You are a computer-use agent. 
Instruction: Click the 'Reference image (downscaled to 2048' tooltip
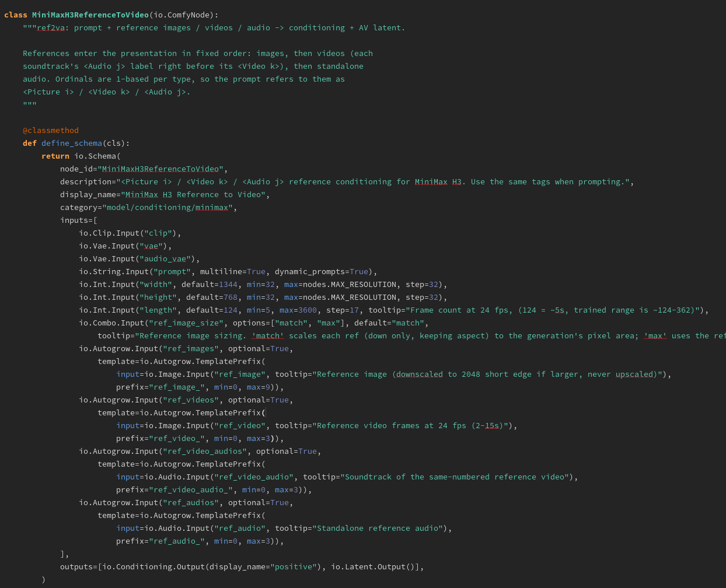click(x=487, y=374)
